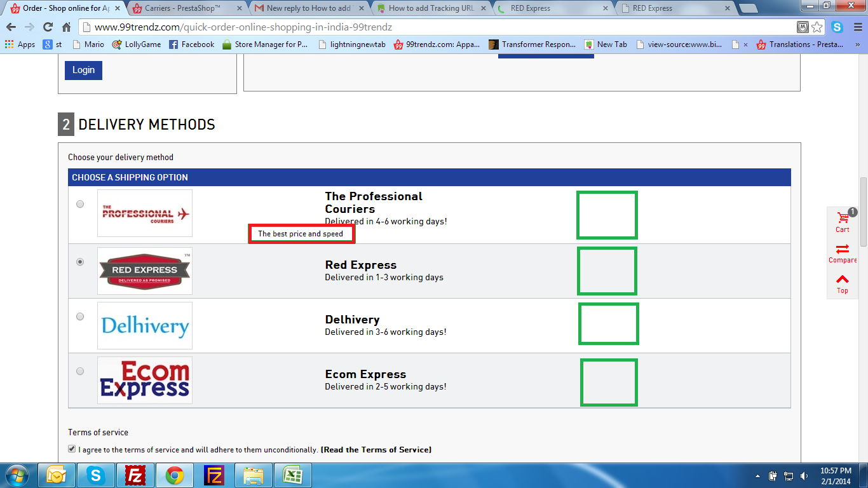868x488 pixels.
Task: Toggle the terms of service agreement checkbox
Action: pos(72,449)
